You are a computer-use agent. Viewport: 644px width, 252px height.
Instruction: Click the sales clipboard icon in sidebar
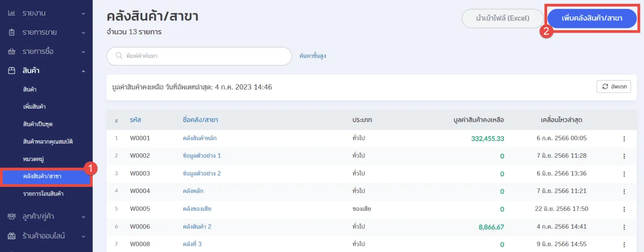click(x=12, y=32)
